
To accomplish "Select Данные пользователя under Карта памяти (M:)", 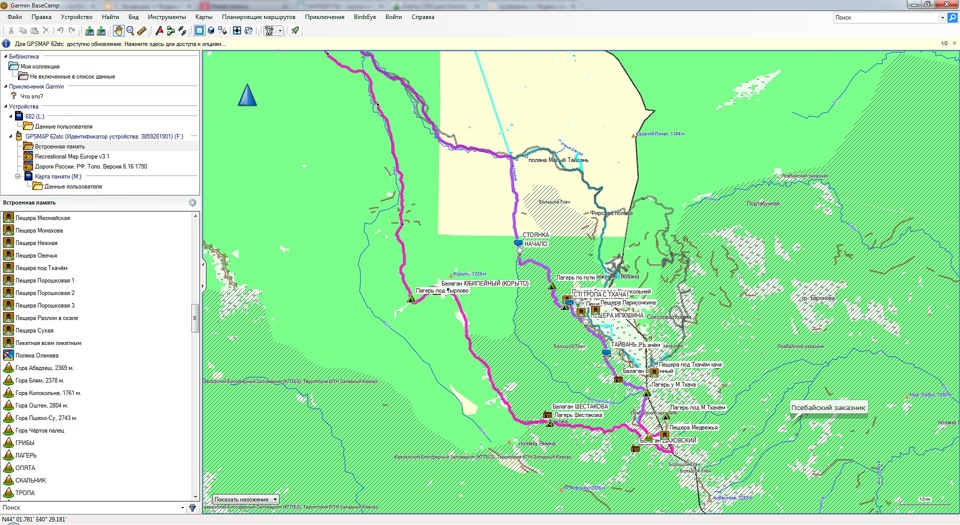I will tap(73, 186).
